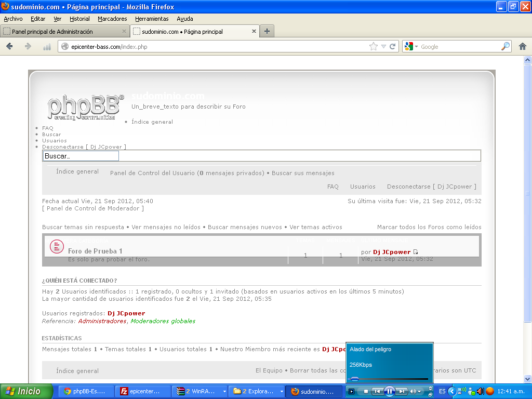Expand the WinRAR taskbar group dropdown
This screenshot has height=399, width=532.
[224, 391]
